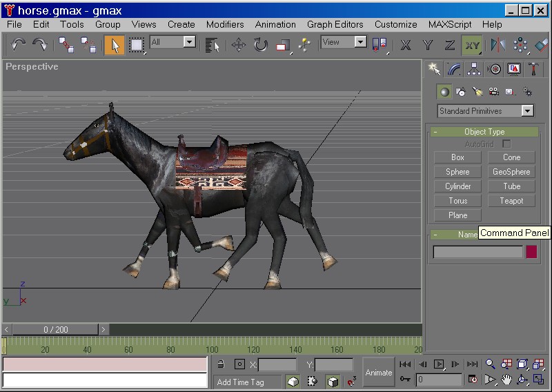Screen dimensions: 552x392
Task: Open the View reference coordinate dropdown
Action: (360, 42)
